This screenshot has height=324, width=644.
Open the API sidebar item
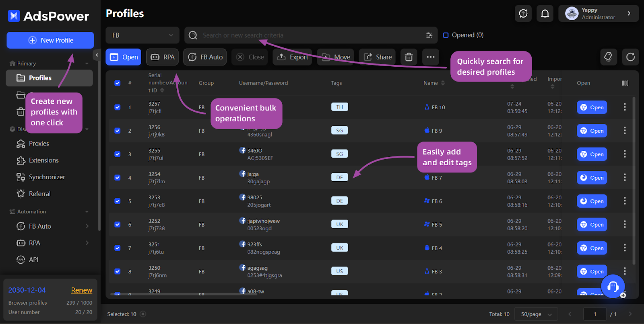33,260
